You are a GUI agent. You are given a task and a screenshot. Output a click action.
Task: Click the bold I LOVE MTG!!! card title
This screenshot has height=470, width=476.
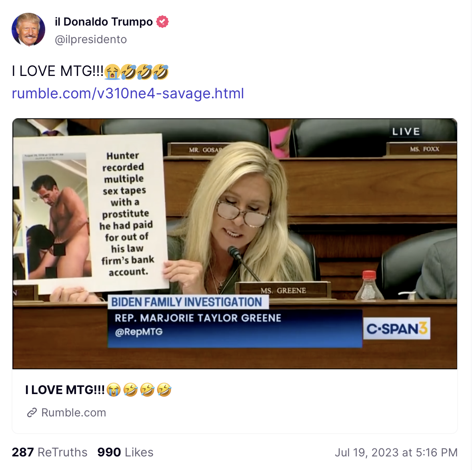pos(98,390)
